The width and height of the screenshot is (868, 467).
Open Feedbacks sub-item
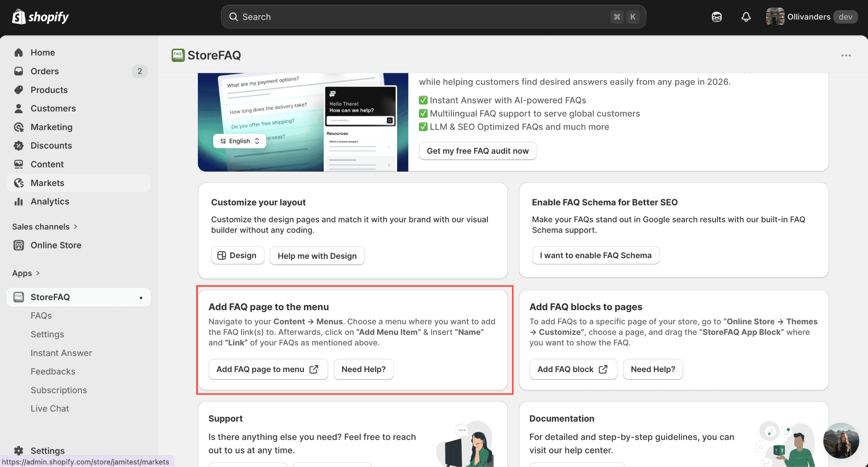click(x=53, y=372)
